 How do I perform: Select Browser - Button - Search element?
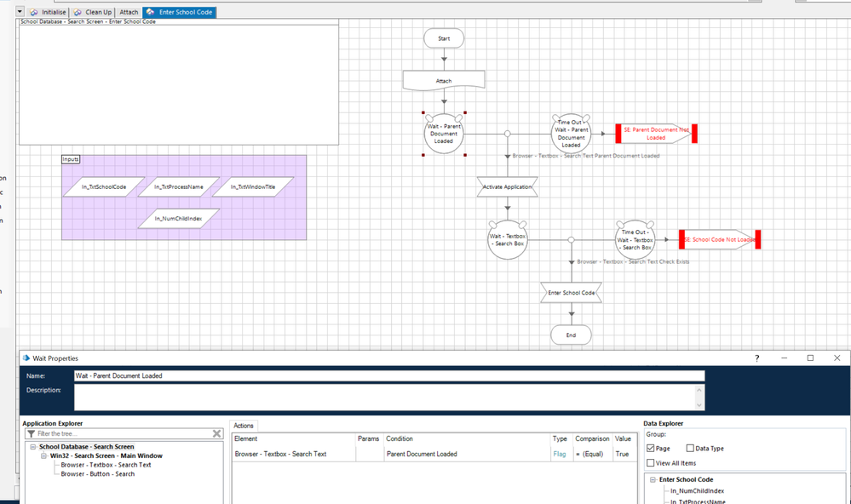tap(98, 473)
